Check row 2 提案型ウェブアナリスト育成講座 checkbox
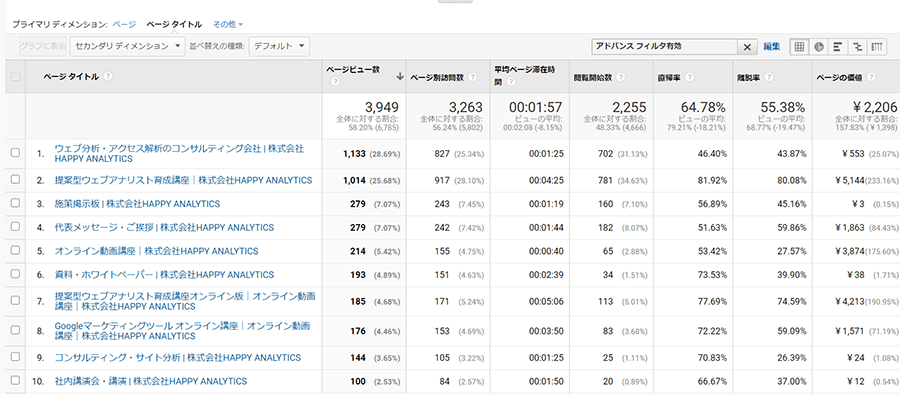Image resolution: width=900 pixels, height=394 pixels. (x=15, y=180)
